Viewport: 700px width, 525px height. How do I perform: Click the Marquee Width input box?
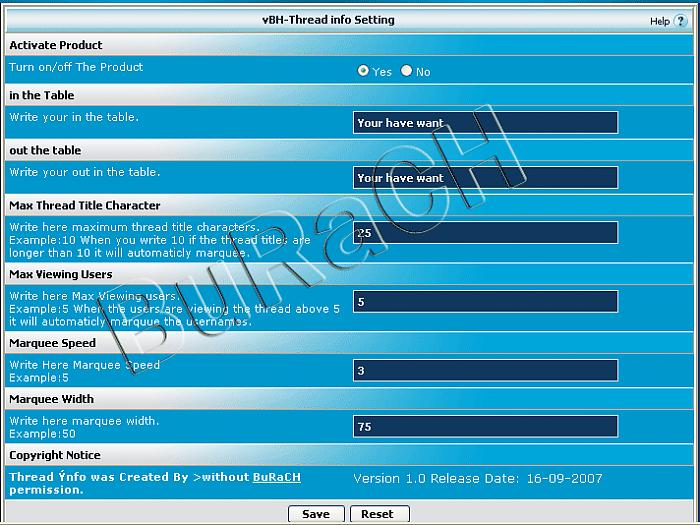click(x=485, y=426)
